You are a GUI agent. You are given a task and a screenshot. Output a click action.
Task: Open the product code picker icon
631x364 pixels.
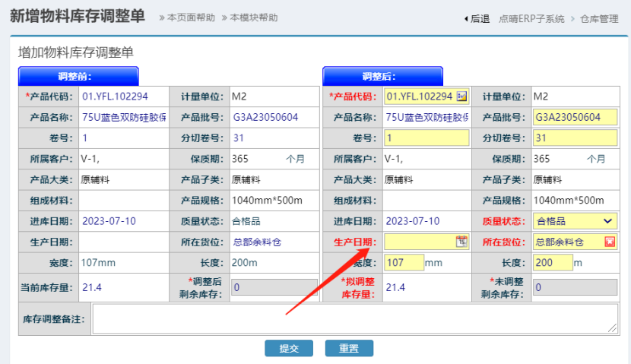pyautogui.click(x=461, y=97)
